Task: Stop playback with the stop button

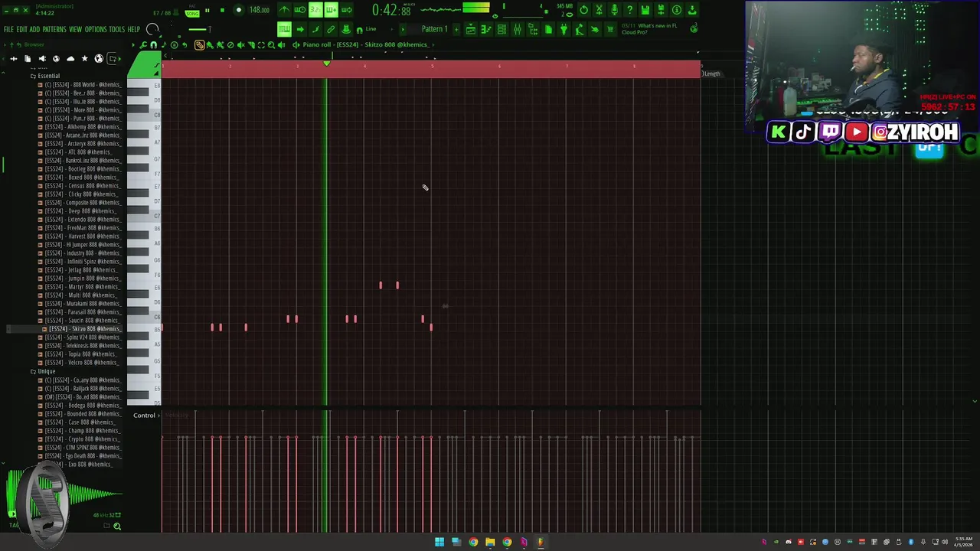Action: pos(222,11)
